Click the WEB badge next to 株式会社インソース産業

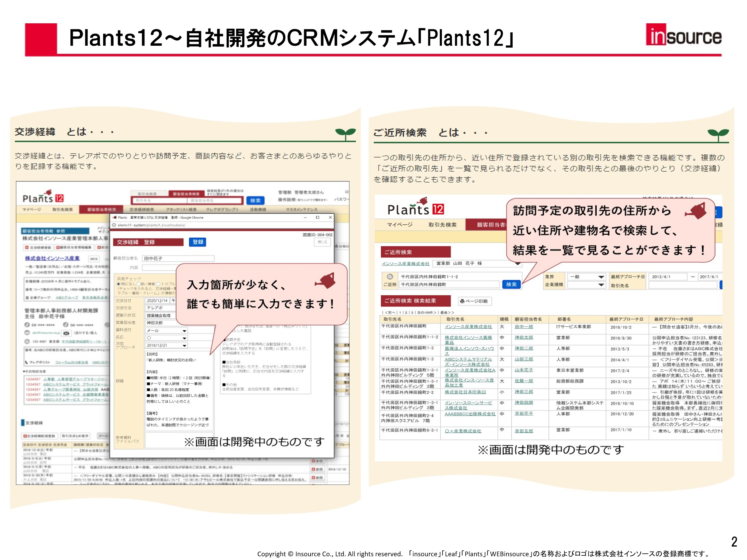94,259
